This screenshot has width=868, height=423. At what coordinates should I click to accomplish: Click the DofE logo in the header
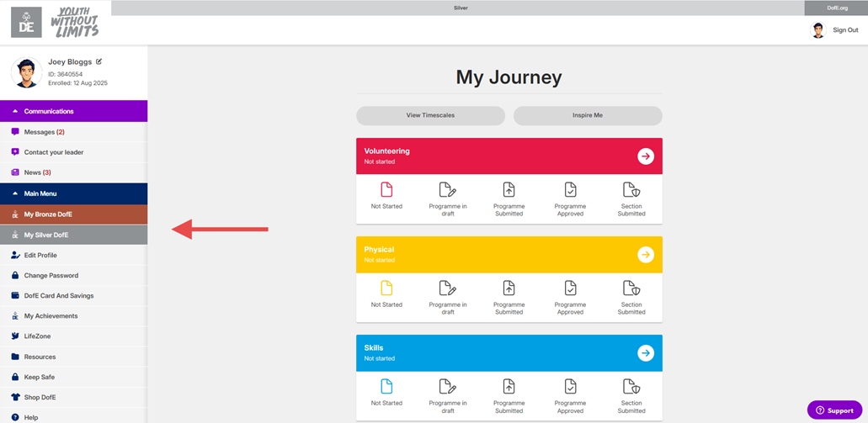[26, 22]
